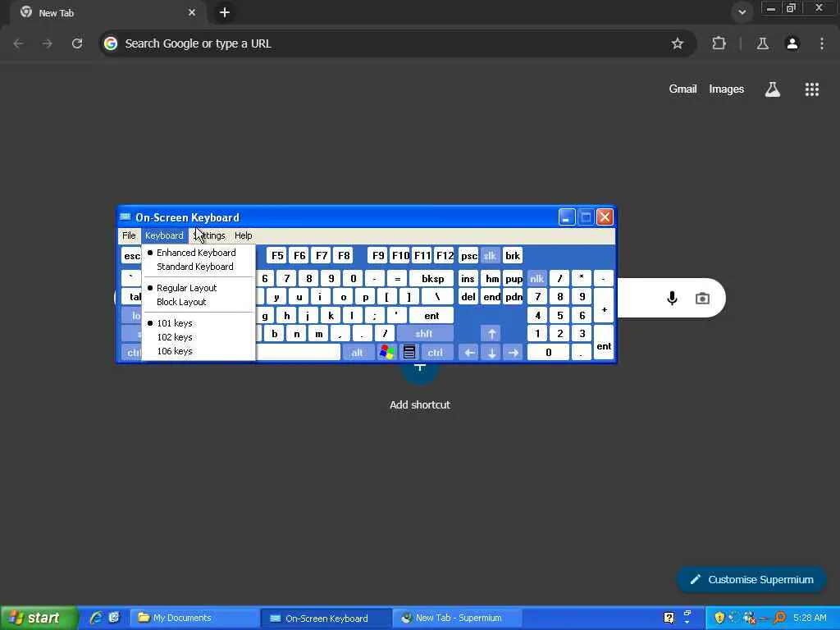
Task: Click the up arrow key on keyboard
Action: [x=491, y=334]
